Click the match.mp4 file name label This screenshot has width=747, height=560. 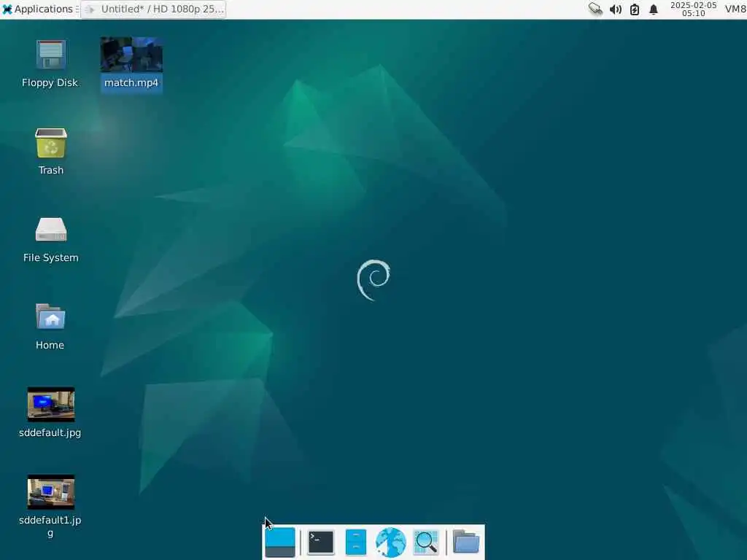tap(131, 83)
